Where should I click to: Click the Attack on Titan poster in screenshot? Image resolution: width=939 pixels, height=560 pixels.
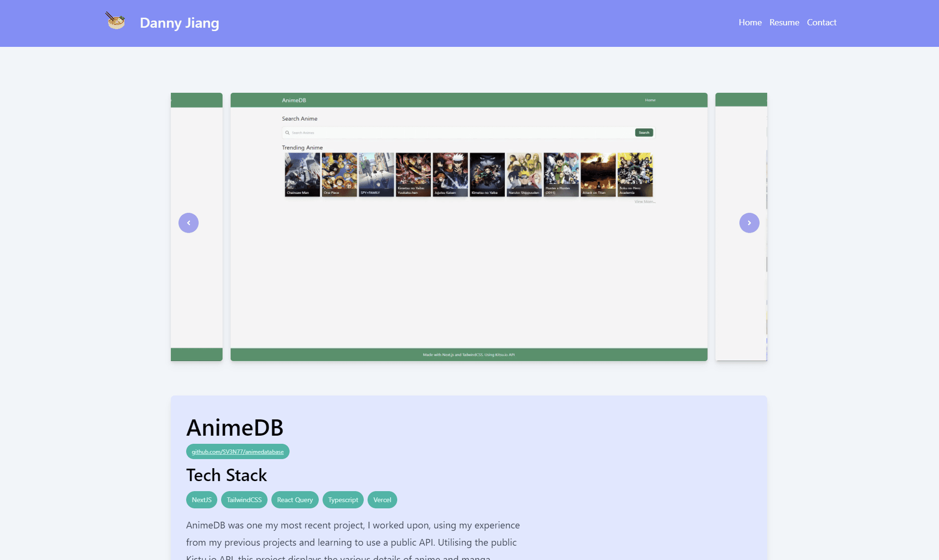(x=598, y=175)
